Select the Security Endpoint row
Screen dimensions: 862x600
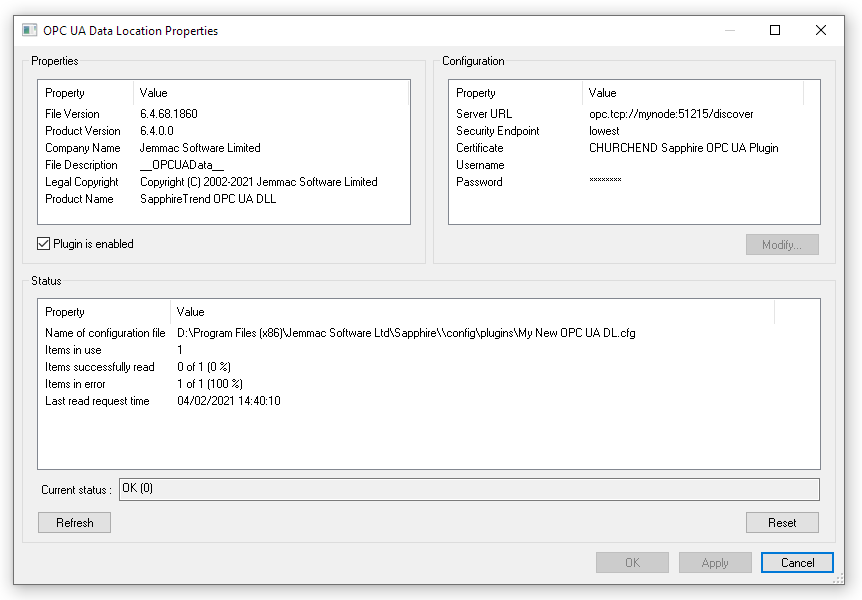(x=634, y=131)
